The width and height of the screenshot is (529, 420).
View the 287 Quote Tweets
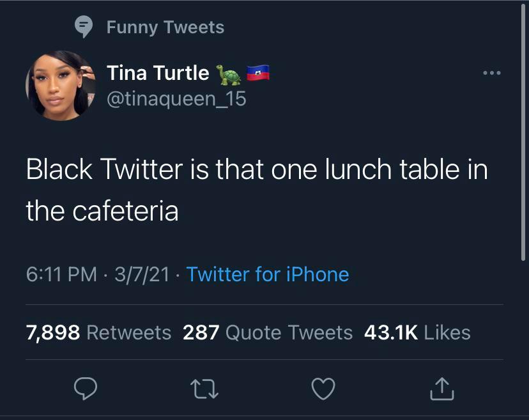pyautogui.click(x=267, y=332)
